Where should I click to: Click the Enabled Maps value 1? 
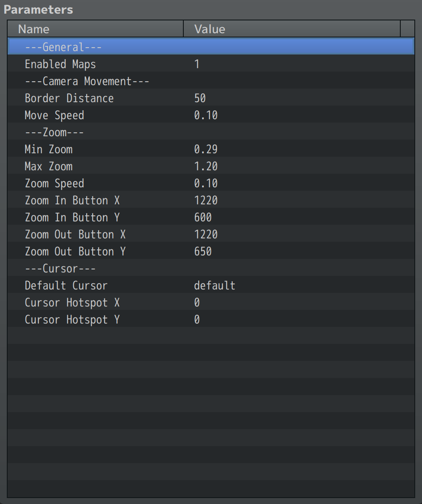point(197,64)
